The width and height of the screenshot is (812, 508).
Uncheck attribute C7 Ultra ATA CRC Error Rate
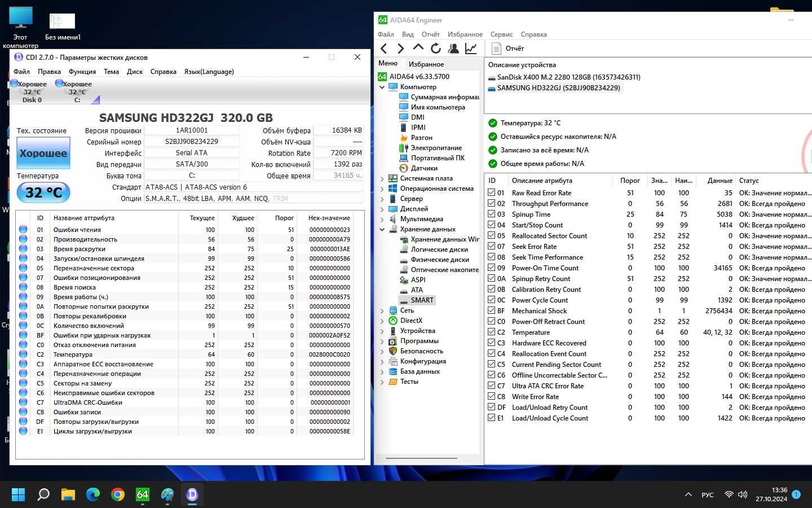click(492, 386)
